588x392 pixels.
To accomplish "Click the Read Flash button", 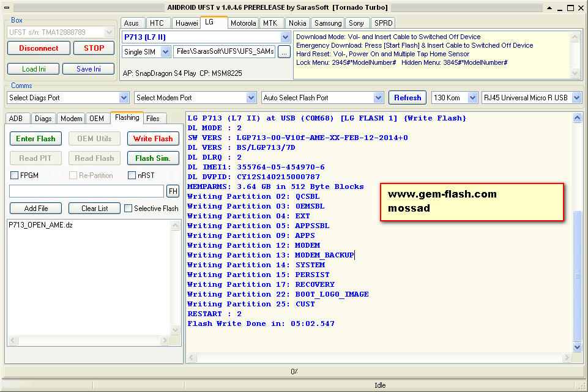I will tap(94, 158).
